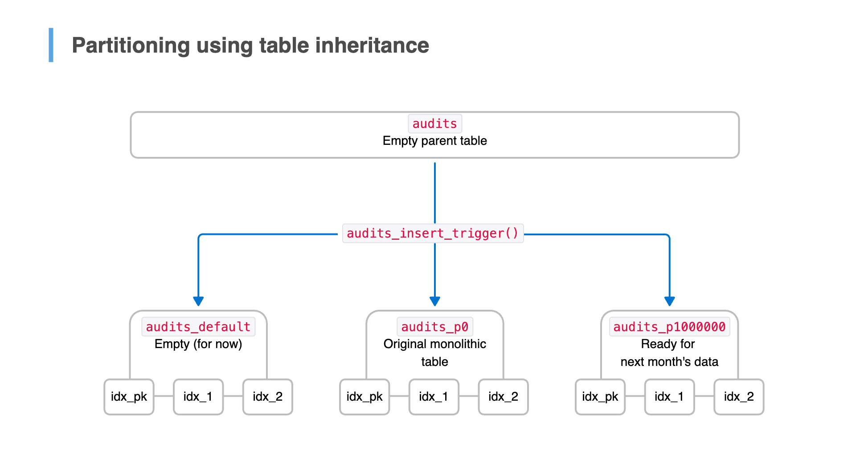Click the "Empty parent table" text
This screenshot has height=476, width=868.
coord(434,141)
